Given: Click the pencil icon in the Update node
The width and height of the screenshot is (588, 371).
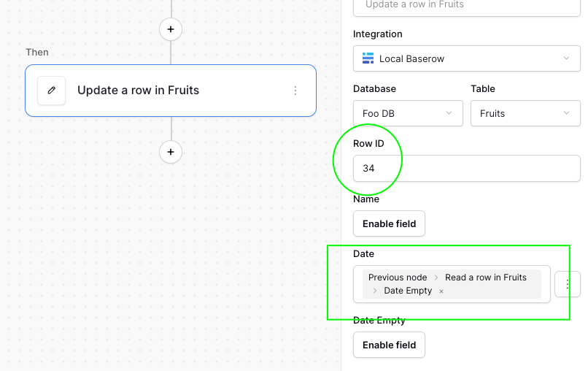Looking at the screenshot, I should (51, 91).
